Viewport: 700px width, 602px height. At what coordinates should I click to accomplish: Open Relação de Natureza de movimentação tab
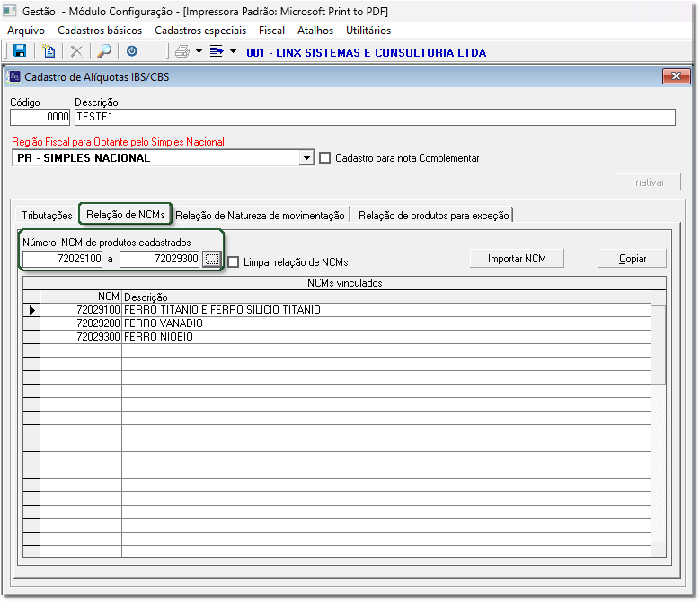[260, 216]
